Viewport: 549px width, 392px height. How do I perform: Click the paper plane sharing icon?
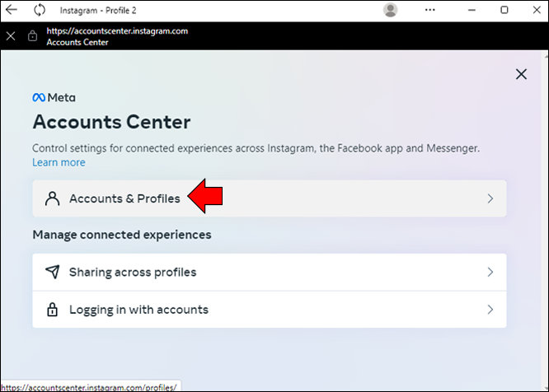tap(52, 272)
